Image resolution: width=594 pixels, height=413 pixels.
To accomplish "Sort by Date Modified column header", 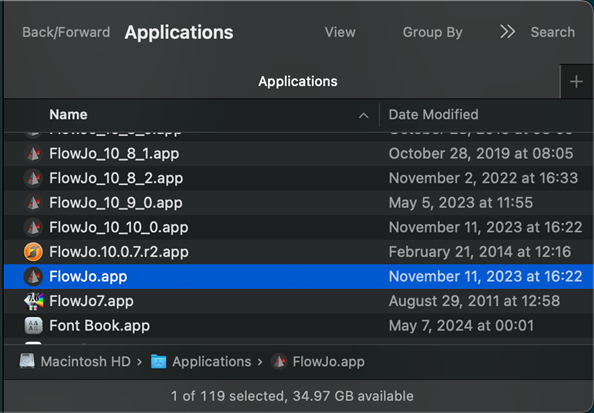I will tap(433, 114).
